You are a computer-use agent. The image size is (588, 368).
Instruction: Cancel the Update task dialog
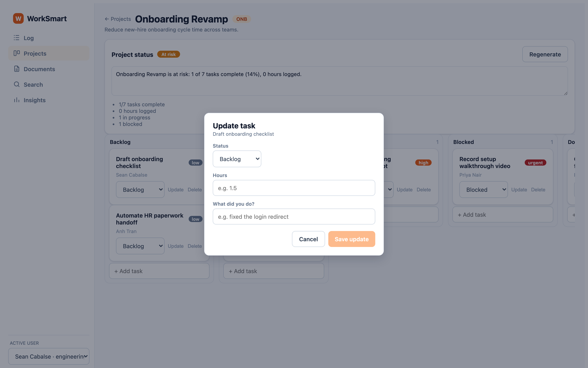pyautogui.click(x=308, y=239)
